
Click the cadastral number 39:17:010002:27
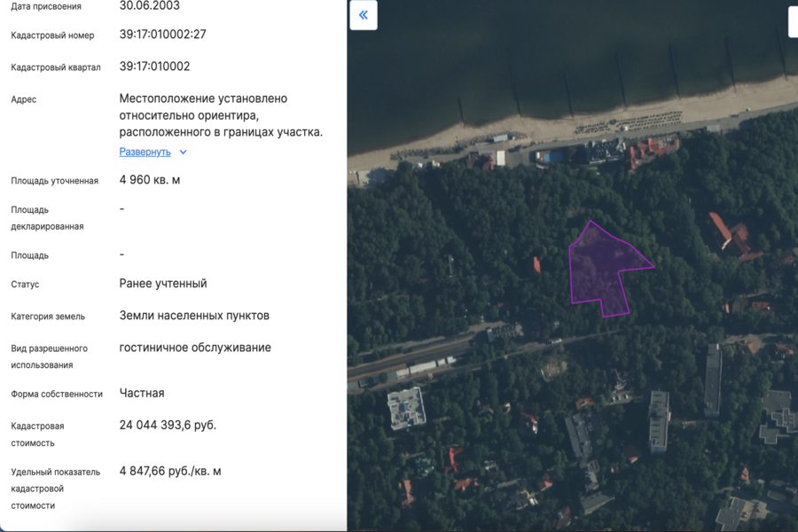[x=162, y=35]
